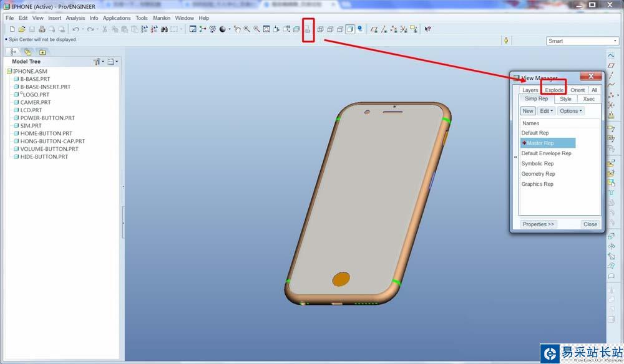This screenshot has width=624, height=364.
Task: Switch display to wireframe mode
Action: (x=320, y=29)
